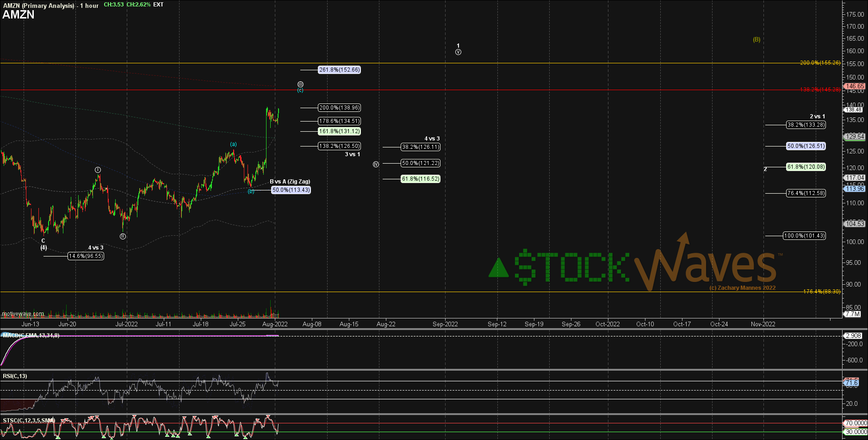Click the (B) wave label
This screenshot has width=868, height=440.
756,40
